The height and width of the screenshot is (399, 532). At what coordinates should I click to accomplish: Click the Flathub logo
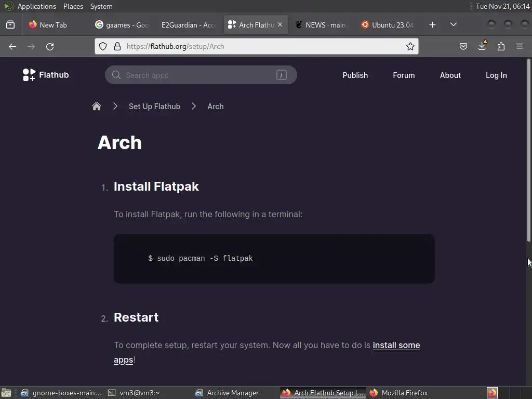tap(46, 75)
